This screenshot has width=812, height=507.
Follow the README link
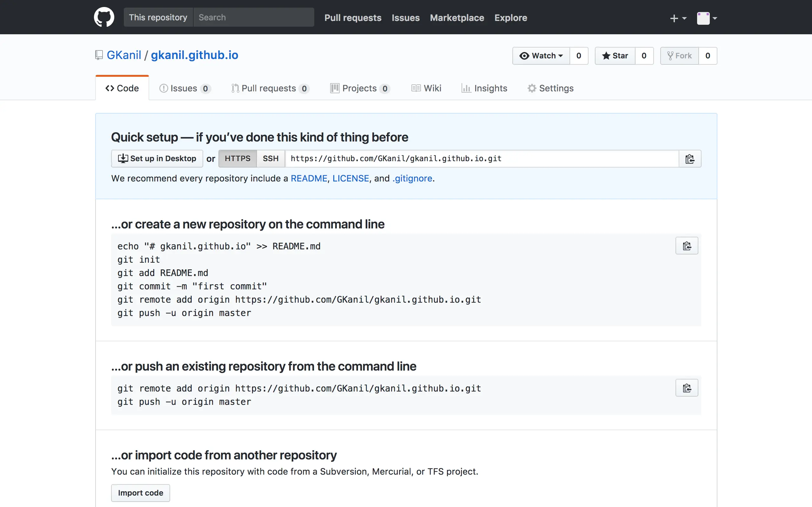coord(309,178)
